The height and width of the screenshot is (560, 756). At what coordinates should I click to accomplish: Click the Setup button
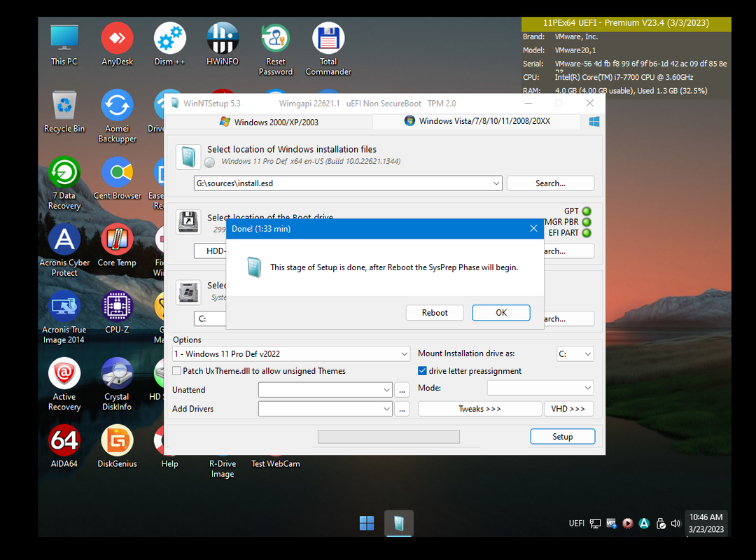tap(563, 437)
